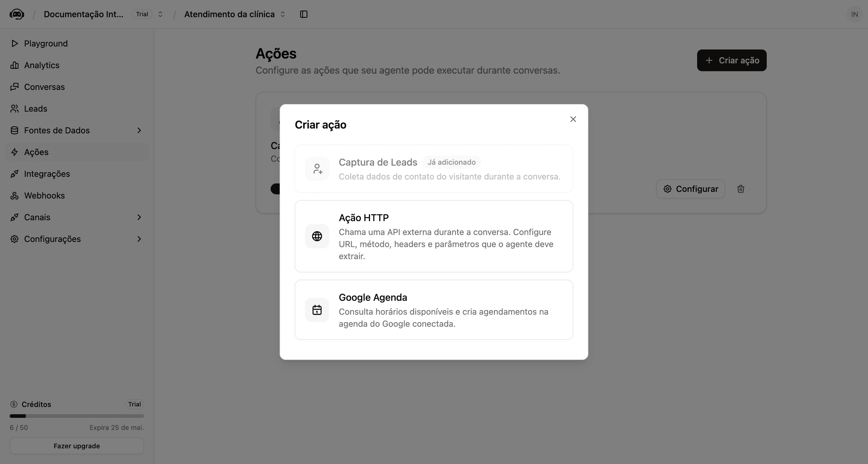Click the Fazer upgrade button
This screenshot has height=464, width=868.
(77, 446)
